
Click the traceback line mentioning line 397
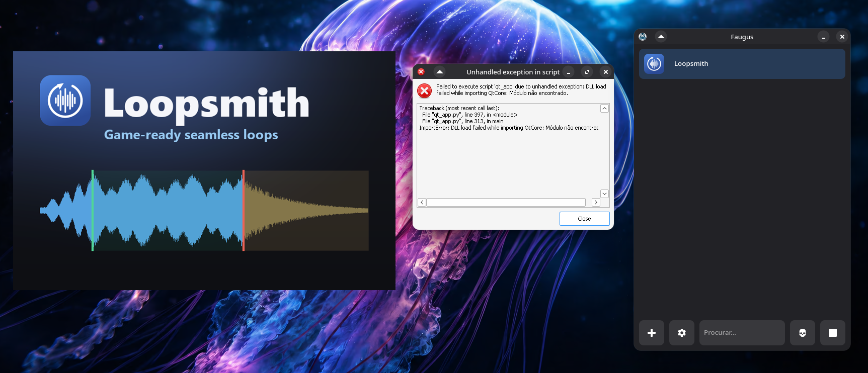click(x=469, y=115)
